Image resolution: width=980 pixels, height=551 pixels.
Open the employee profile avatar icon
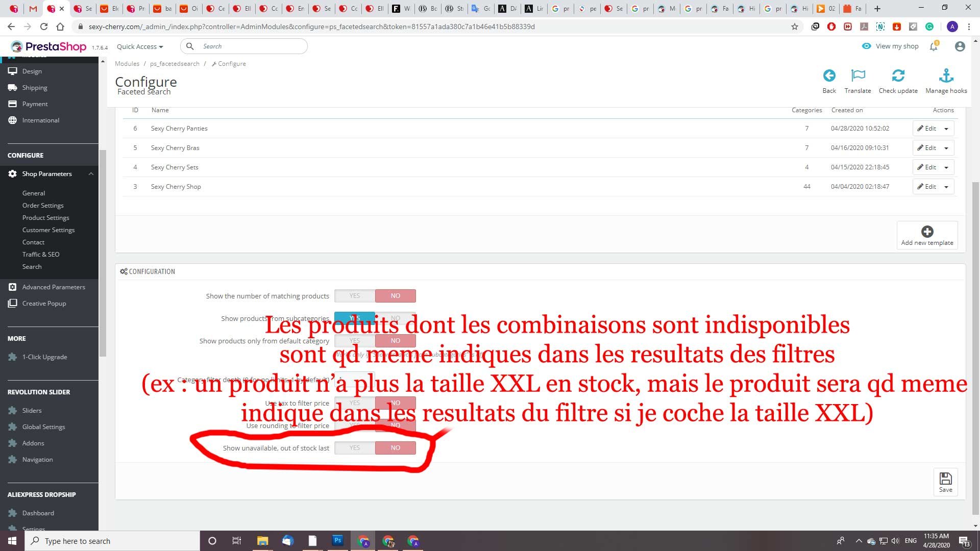pyautogui.click(x=960, y=46)
